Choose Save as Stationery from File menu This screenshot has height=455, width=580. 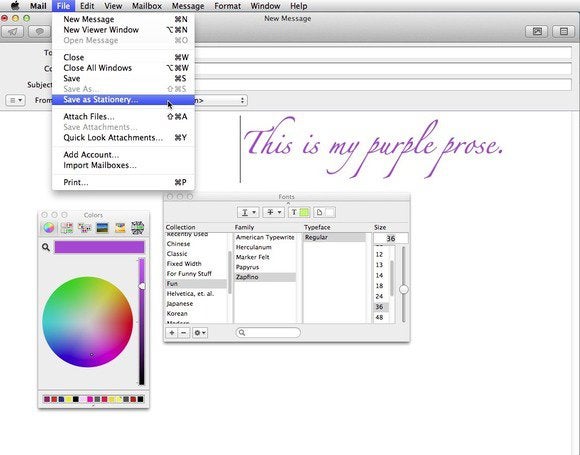(123, 100)
